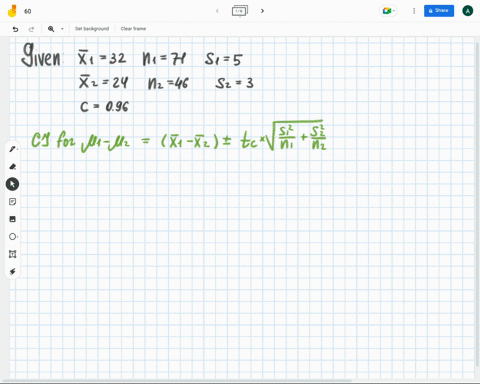480x384 pixels.
Task: Open the more options menu
Action: 414,11
